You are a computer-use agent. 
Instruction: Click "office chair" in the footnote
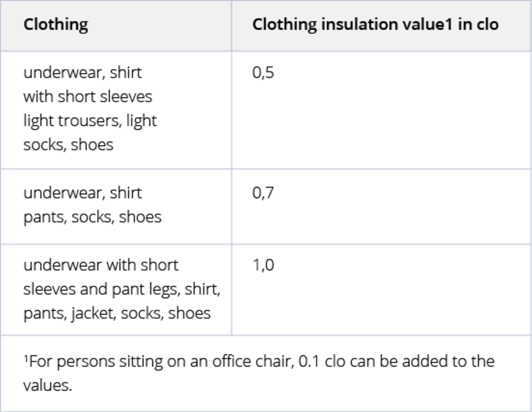coord(252,361)
